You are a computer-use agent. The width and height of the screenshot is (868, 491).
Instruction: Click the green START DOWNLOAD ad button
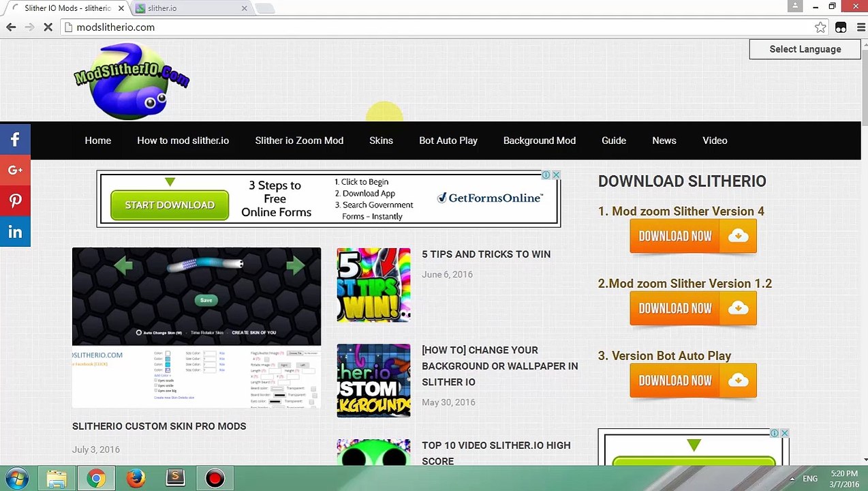coord(170,205)
